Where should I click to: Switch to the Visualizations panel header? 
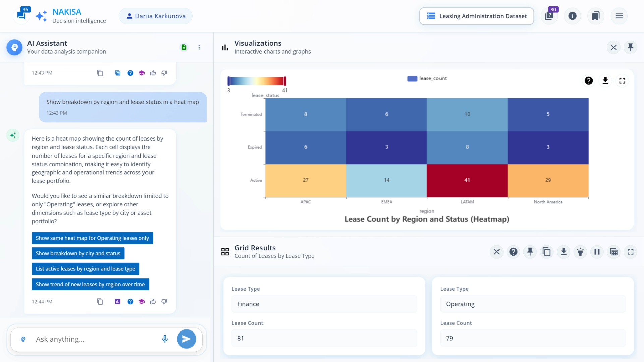tap(258, 43)
